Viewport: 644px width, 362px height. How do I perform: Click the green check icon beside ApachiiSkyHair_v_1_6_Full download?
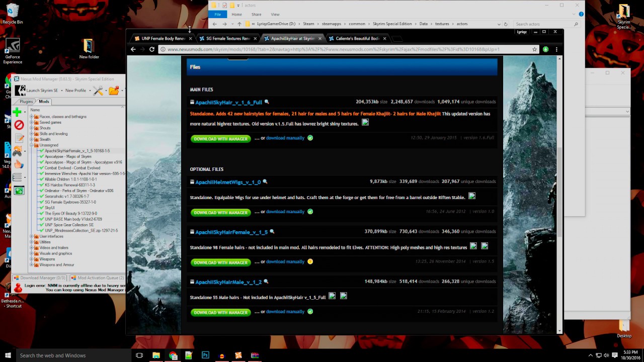pos(310,138)
